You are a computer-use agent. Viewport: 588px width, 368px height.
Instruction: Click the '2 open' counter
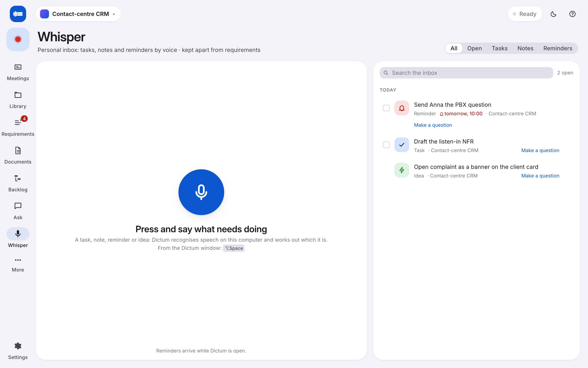tap(565, 73)
